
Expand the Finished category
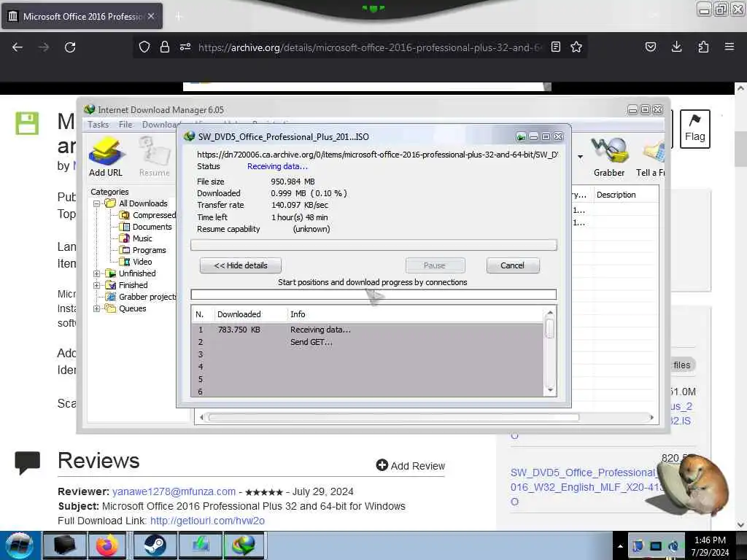click(x=97, y=285)
